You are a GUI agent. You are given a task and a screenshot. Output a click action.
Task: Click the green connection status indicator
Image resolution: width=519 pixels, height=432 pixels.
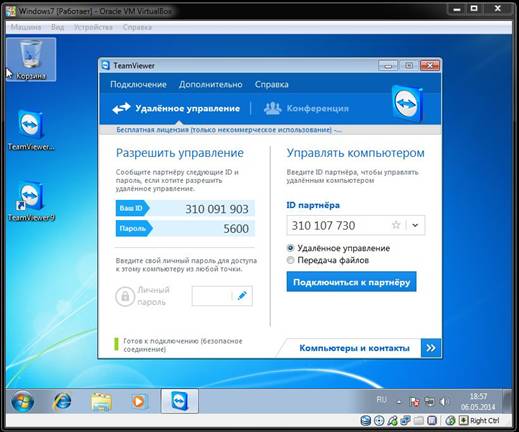pyautogui.click(x=116, y=345)
